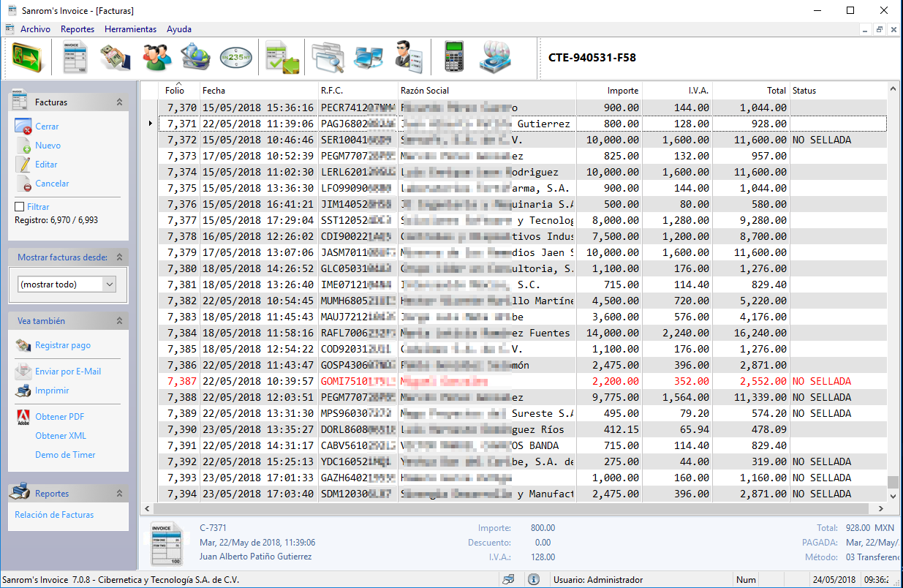Open the Invoice document toolbar icon

click(x=75, y=57)
